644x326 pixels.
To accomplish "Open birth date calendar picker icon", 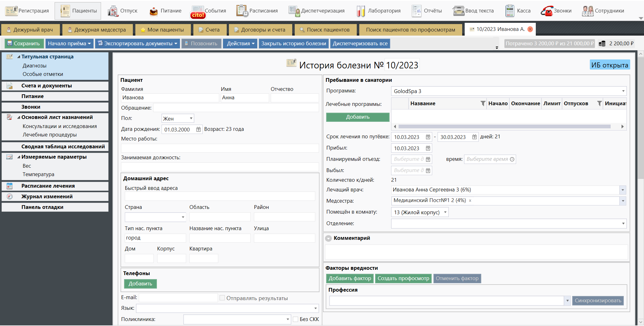I will tap(198, 130).
